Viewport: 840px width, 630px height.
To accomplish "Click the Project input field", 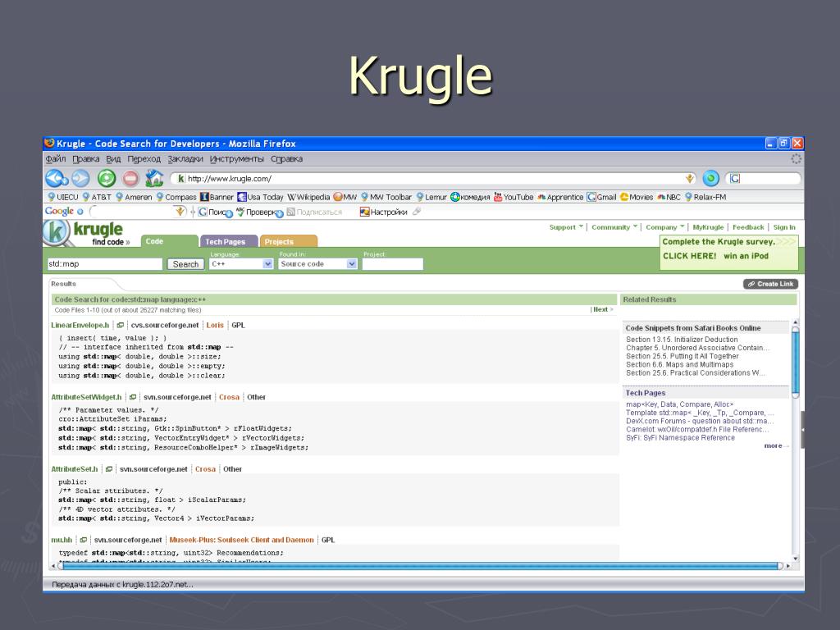I will click(x=393, y=264).
